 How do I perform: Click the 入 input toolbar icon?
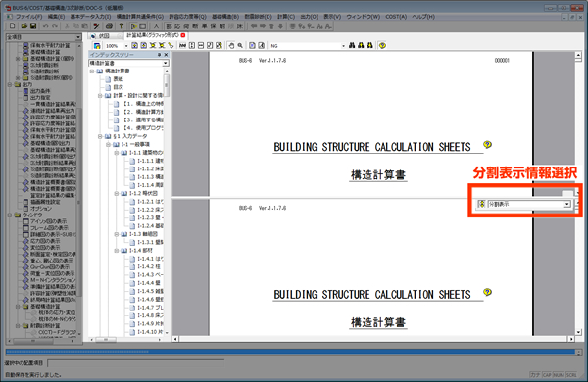tap(156, 25)
